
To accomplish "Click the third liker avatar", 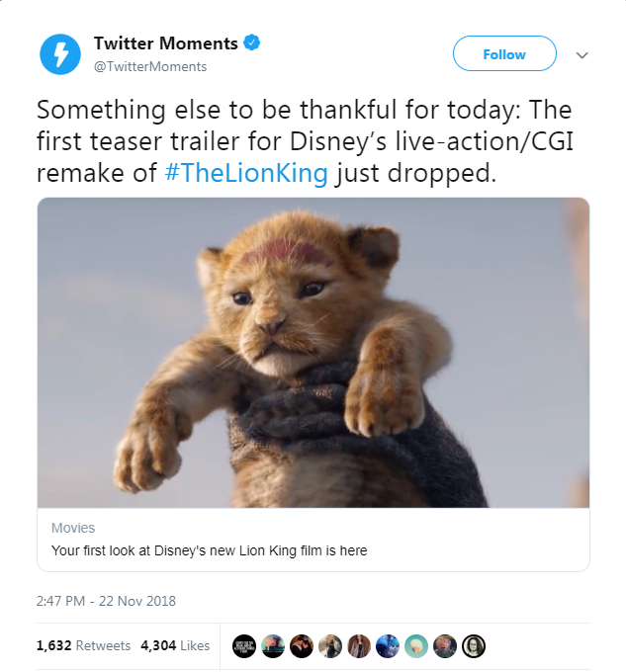I will point(302,645).
